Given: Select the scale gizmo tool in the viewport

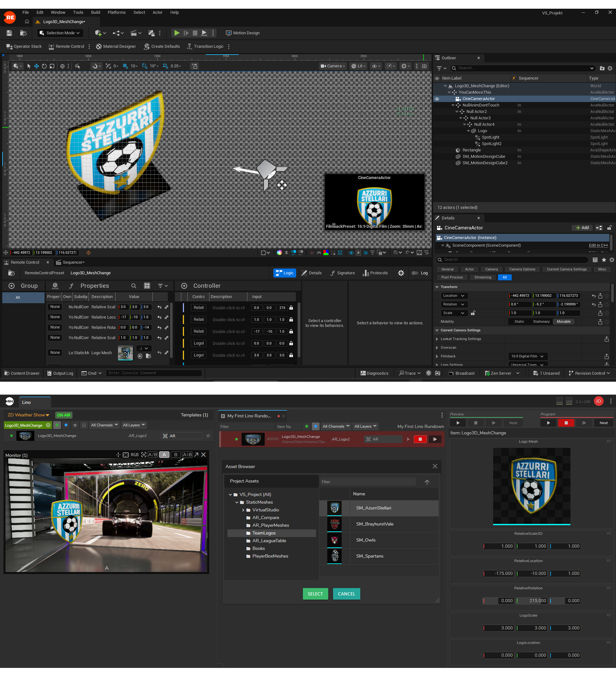Looking at the screenshot, I should [52, 66].
